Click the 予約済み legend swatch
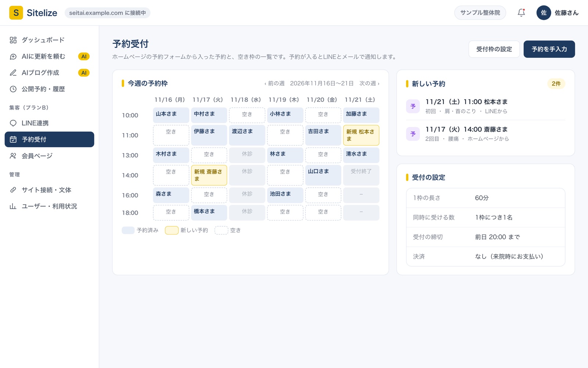 pos(128,230)
